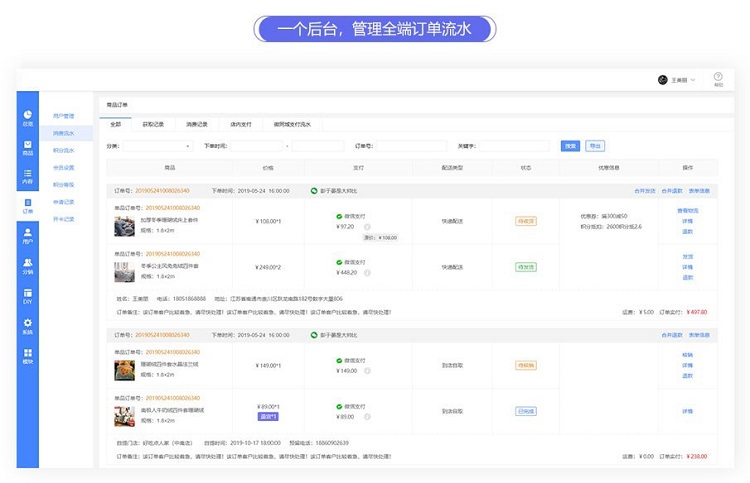
Task: Open product thumbnail for ¥249.00*2 item
Action: point(124,272)
